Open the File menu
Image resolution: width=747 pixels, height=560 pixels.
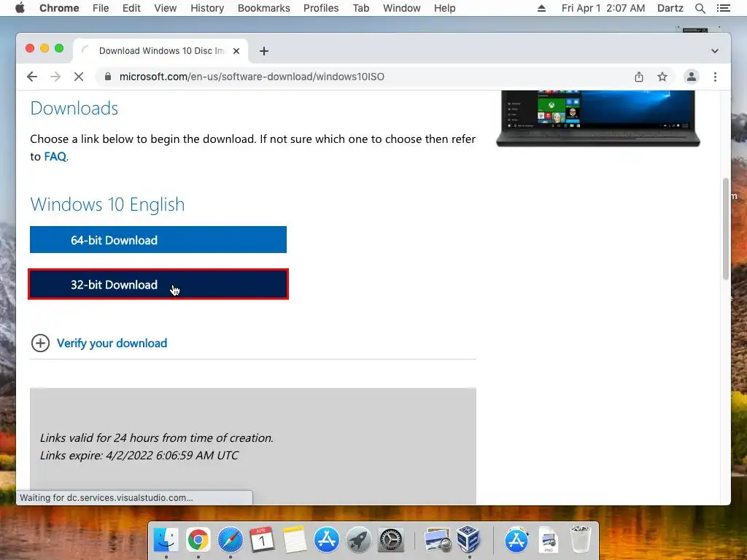coord(101,8)
